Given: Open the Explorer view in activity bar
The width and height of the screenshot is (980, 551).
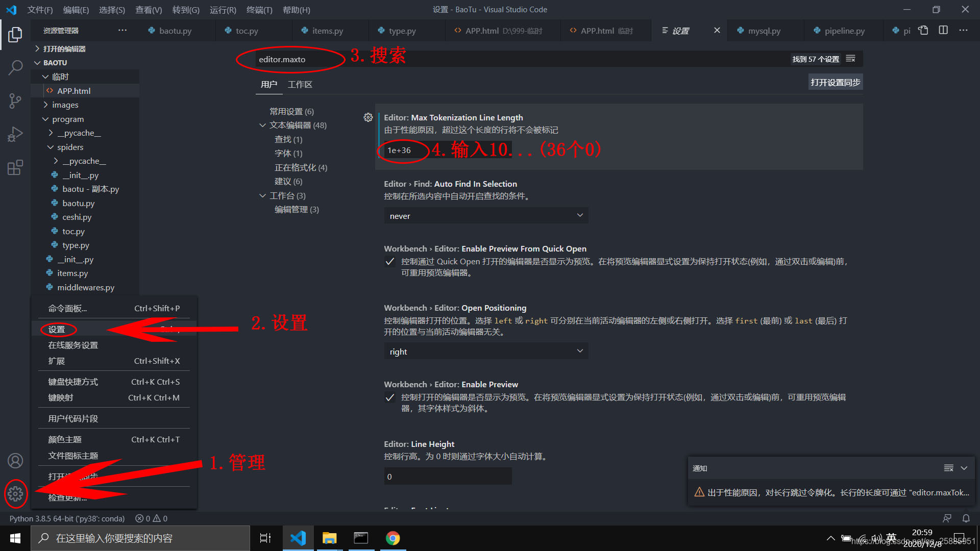Looking at the screenshot, I should 15,35.
